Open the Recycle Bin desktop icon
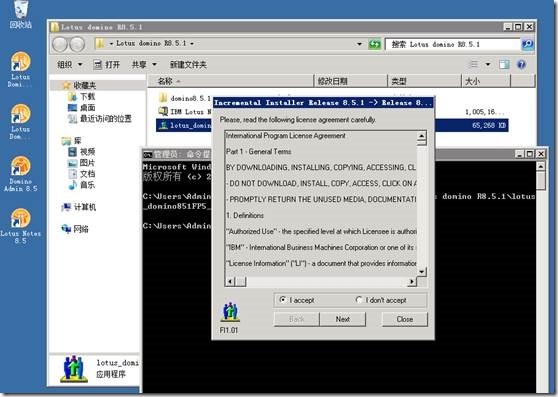 (x=20, y=14)
